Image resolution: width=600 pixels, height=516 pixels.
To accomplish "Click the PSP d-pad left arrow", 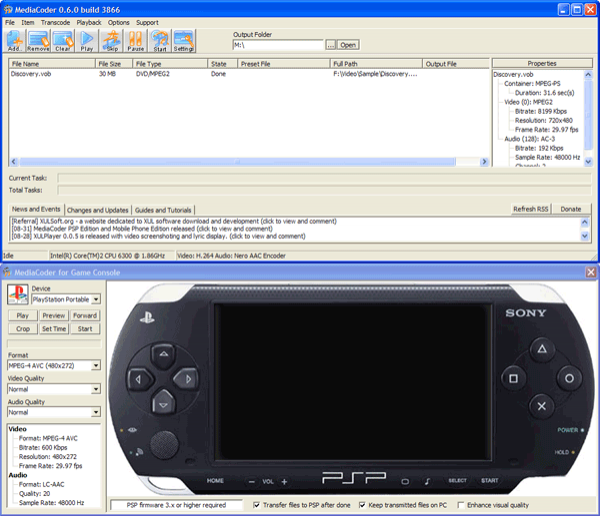I will click(139, 379).
